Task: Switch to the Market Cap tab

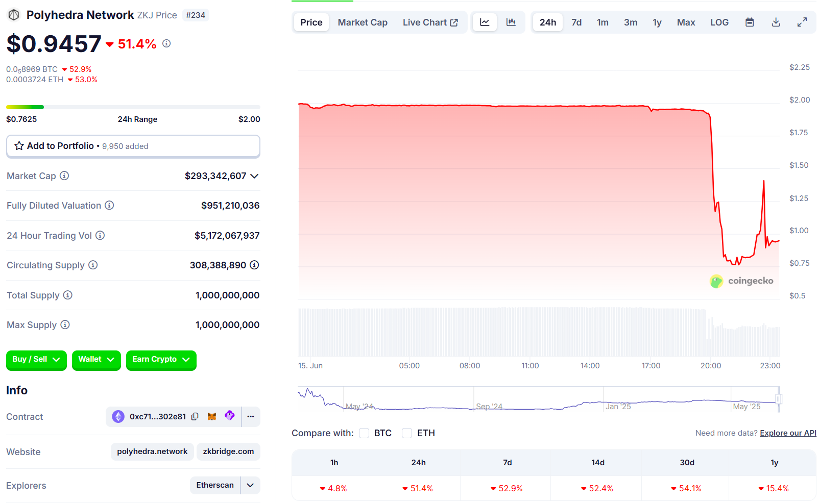Action: point(363,22)
